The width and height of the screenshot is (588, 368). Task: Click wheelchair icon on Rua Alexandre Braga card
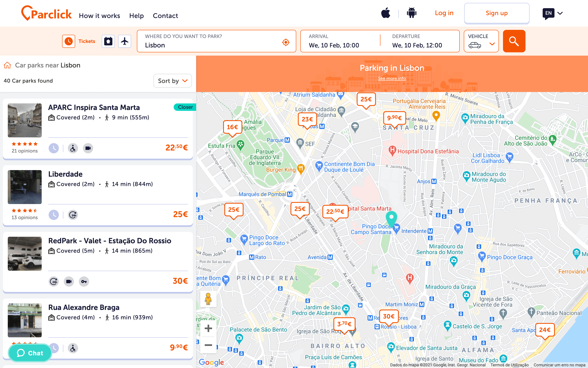click(x=73, y=348)
